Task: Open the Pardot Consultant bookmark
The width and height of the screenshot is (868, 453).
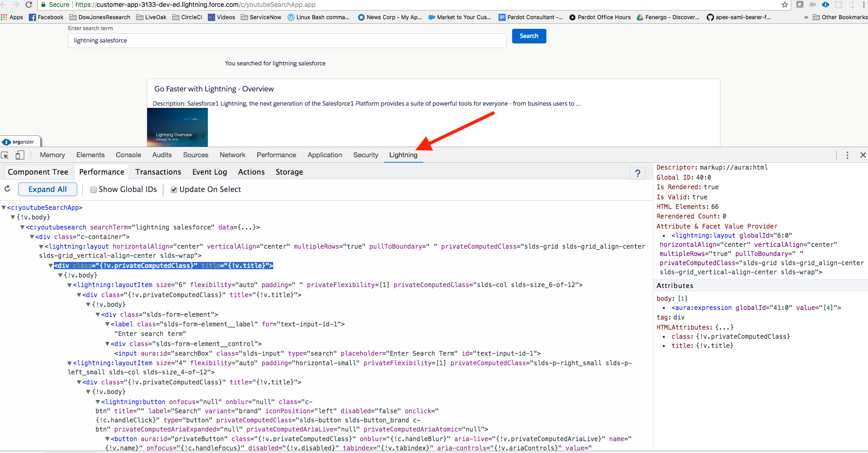Action: (x=531, y=17)
